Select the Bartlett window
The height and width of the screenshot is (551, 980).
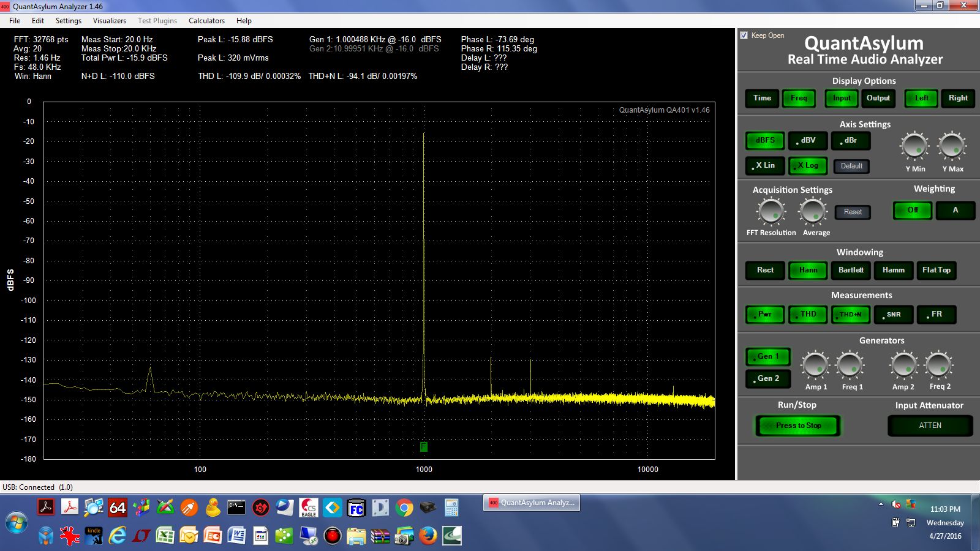851,270
